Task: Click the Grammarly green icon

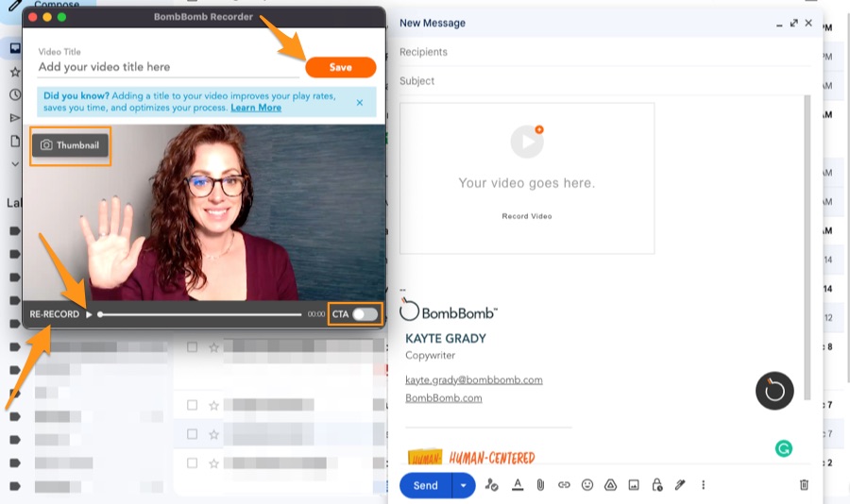Action: click(x=783, y=448)
